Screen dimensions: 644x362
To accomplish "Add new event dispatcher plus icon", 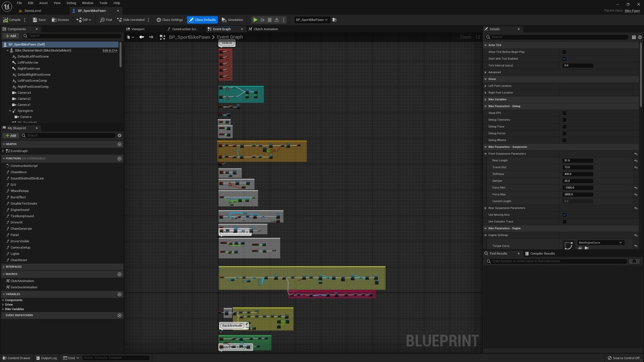I will point(119,315).
